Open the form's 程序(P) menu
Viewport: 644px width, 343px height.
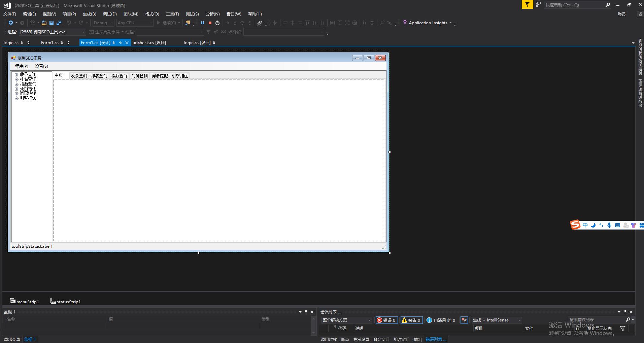[x=22, y=66]
